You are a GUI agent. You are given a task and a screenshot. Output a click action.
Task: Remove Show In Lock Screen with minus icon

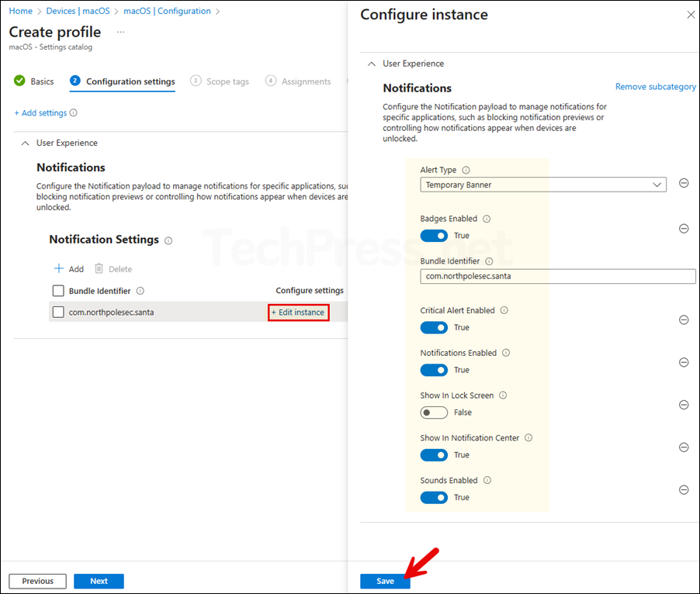coord(684,405)
